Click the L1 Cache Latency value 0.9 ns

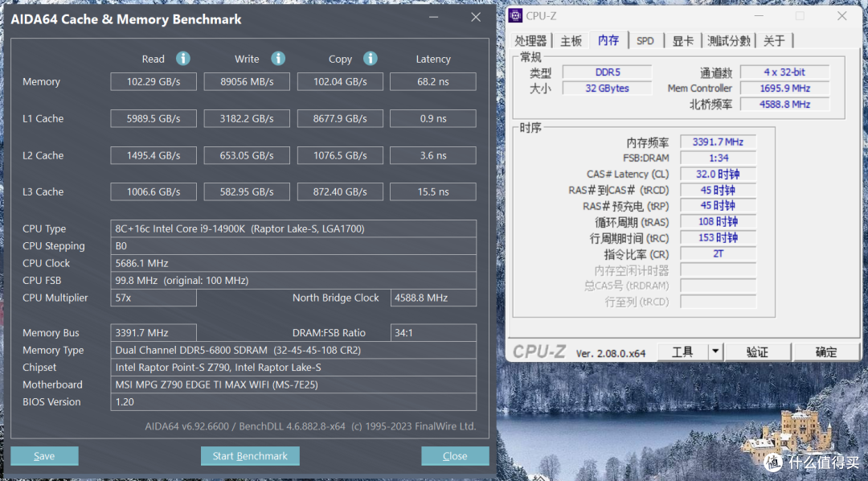(x=433, y=118)
